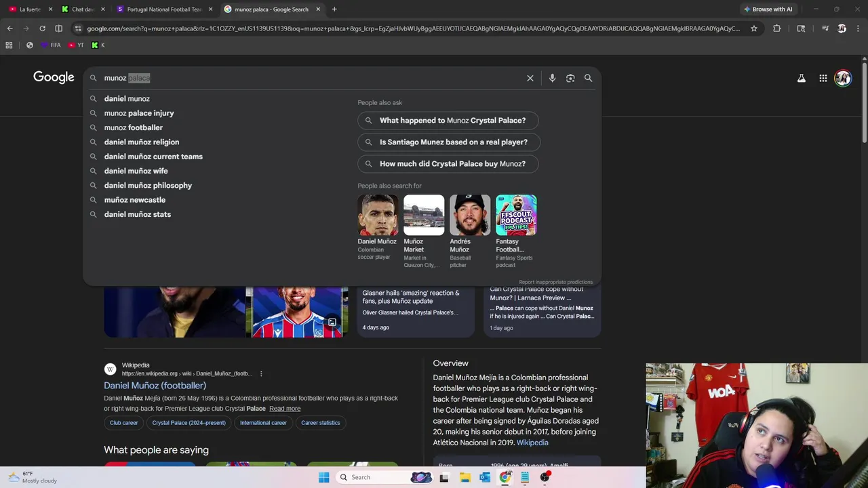868x488 pixels.
Task: Bookmark this page with the star icon
Action: [x=753, y=28]
